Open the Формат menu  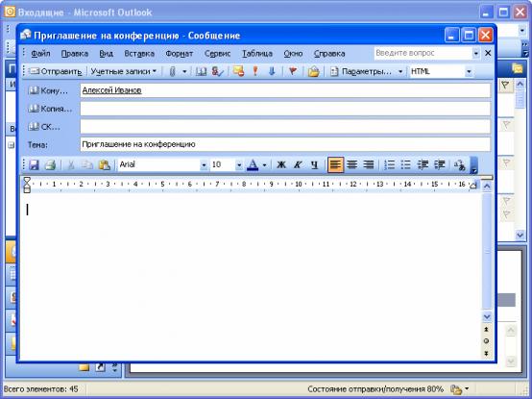click(180, 54)
